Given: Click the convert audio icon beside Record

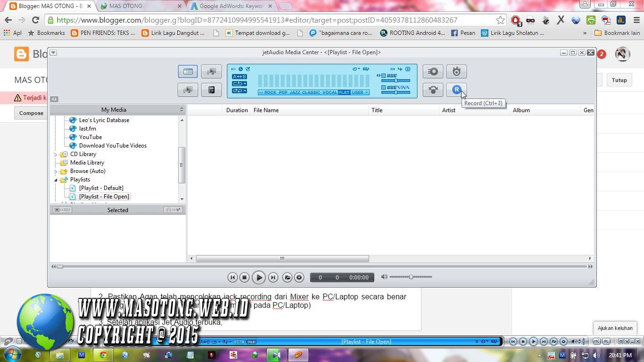Looking at the screenshot, I should [x=433, y=90].
